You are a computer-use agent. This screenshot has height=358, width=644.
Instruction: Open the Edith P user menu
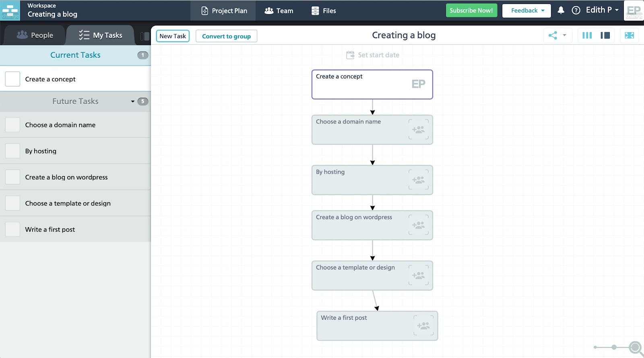tap(602, 10)
